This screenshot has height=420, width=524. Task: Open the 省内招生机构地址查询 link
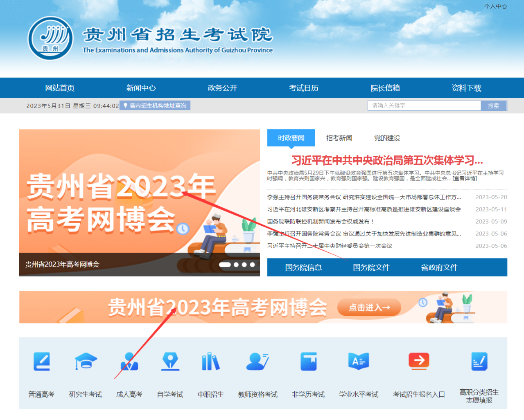(x=155, y=106)
